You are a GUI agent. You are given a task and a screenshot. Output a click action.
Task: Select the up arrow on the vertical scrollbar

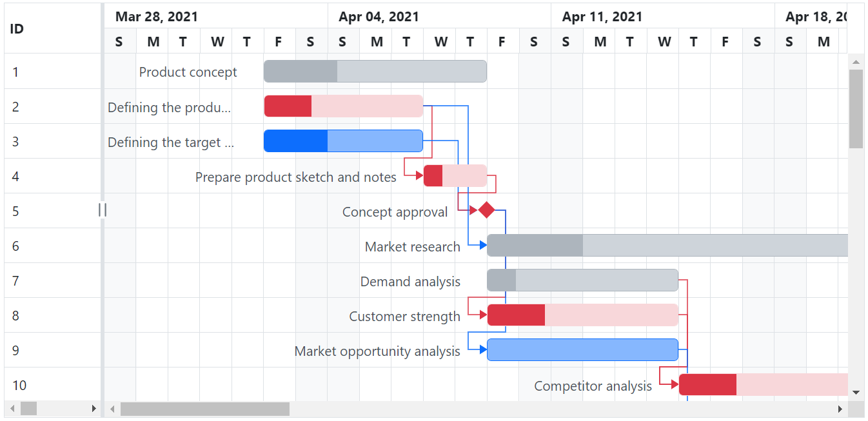coord(856,62)
